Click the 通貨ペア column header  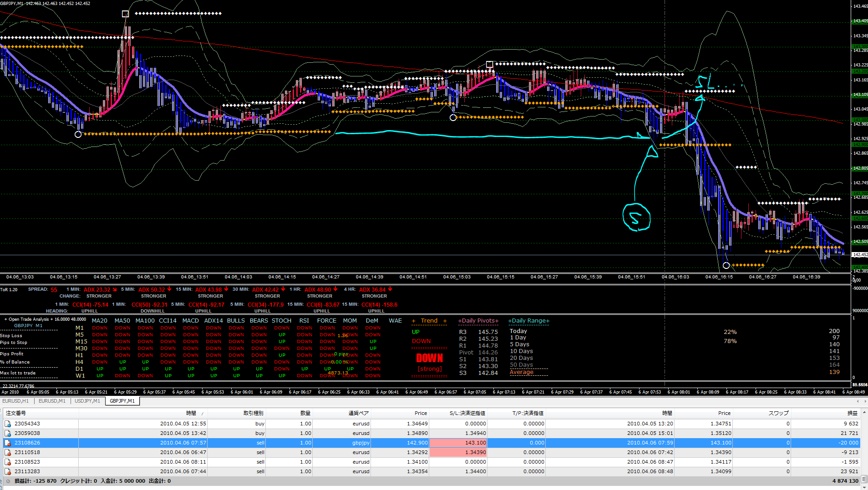point(359,413)
